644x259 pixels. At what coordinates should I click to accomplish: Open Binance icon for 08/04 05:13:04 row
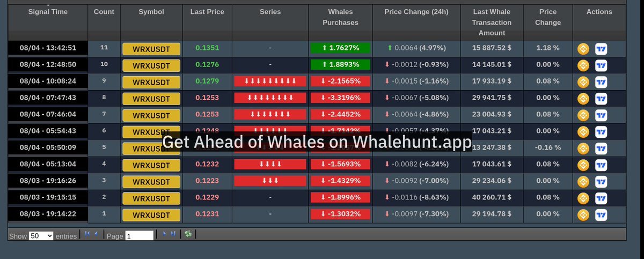583,165
